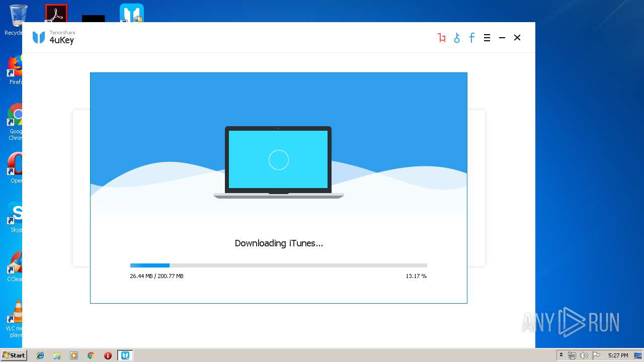Click the 'Downloading iTunes...' status text
Viewport: 644px width, 362px height.
point(279,243)
